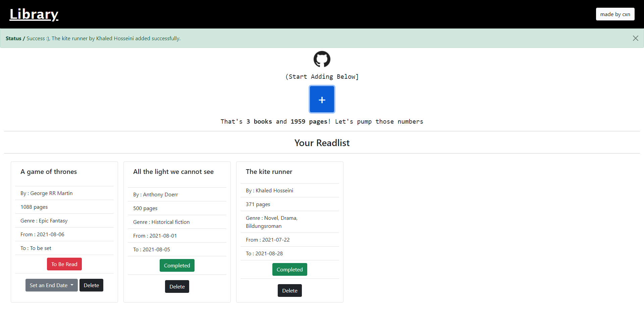Click Genre : Historical fiction row
644x322 pixels.
(177, 222)
